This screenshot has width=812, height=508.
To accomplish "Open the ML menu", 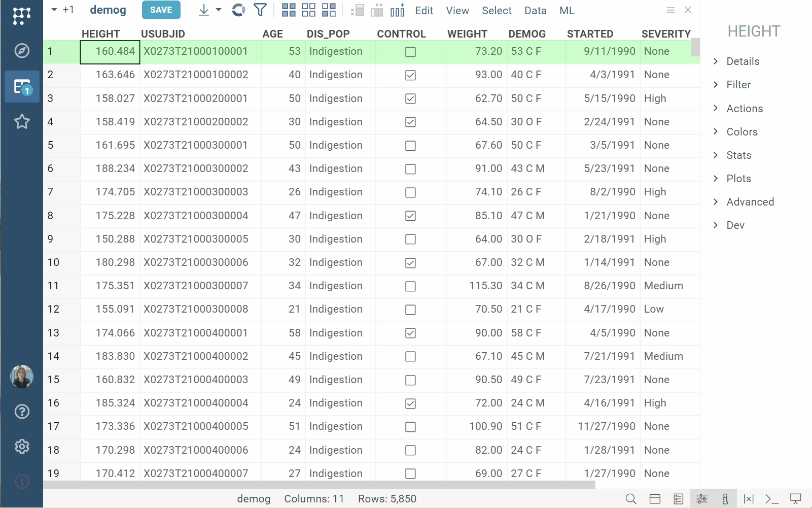I will click(567, 11).
